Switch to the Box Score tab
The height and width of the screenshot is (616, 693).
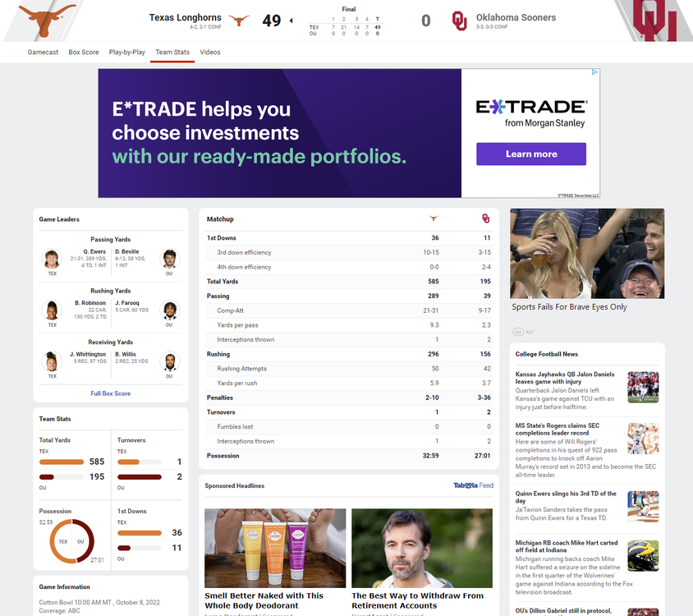(x=84, y=53)
